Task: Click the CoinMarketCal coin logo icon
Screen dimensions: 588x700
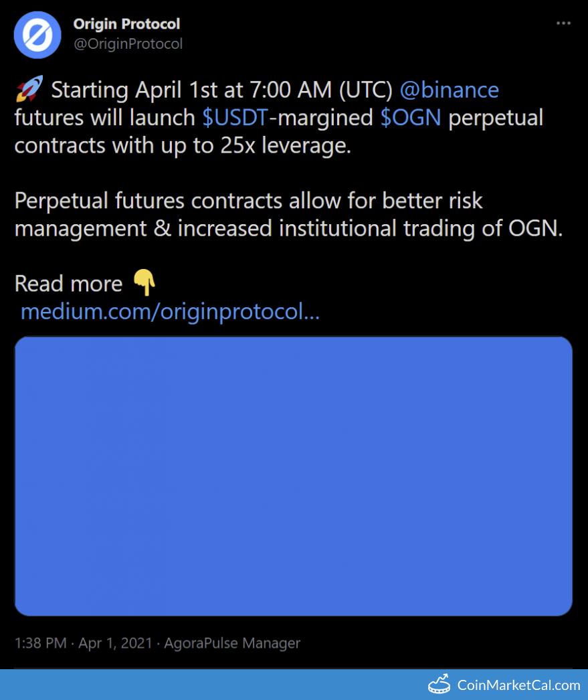Action: tap(439, 684)
